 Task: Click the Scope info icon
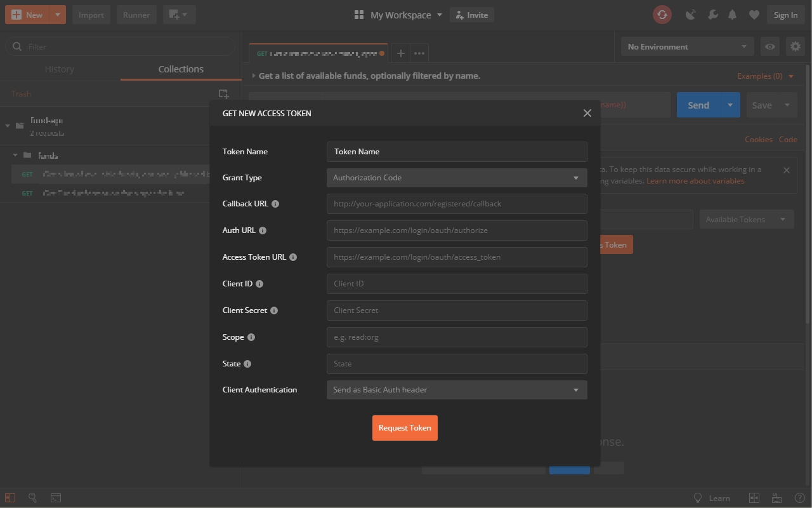(251, 337)
